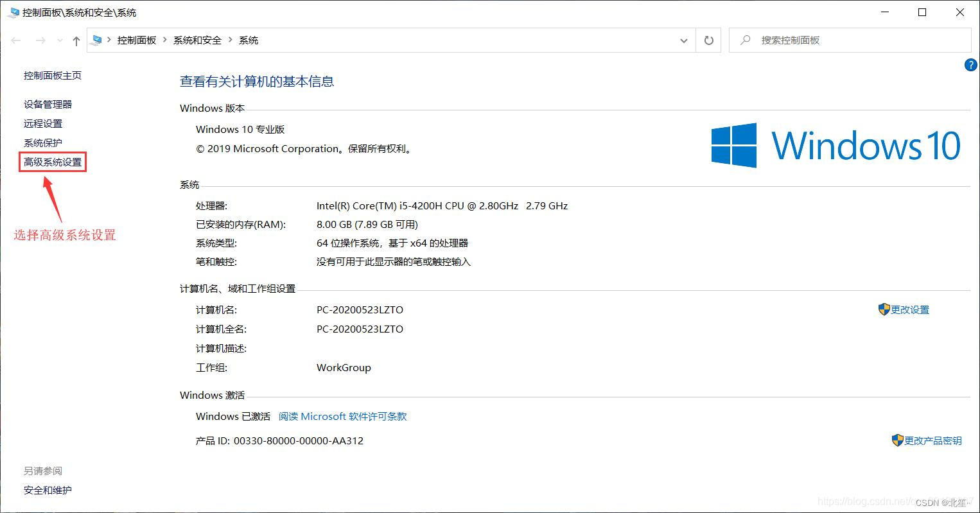Close the system window
Screen dimensions: 980x513
960,12
